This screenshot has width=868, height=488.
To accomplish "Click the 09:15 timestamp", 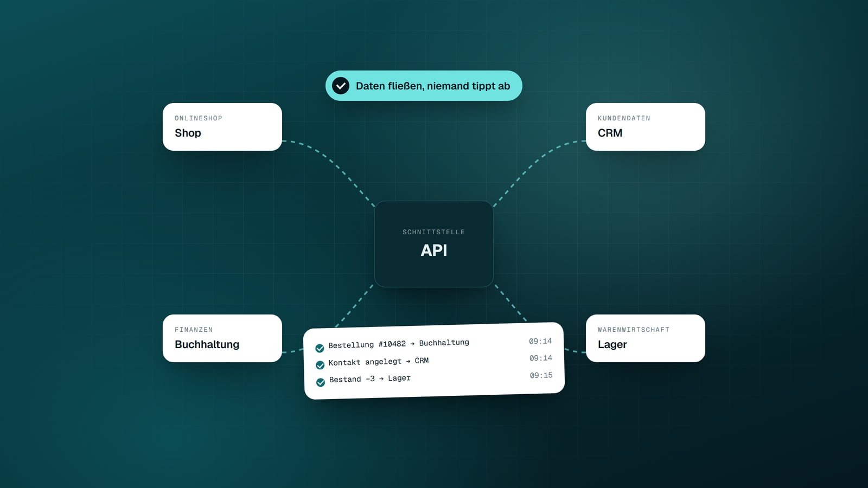I will [541, 375].
